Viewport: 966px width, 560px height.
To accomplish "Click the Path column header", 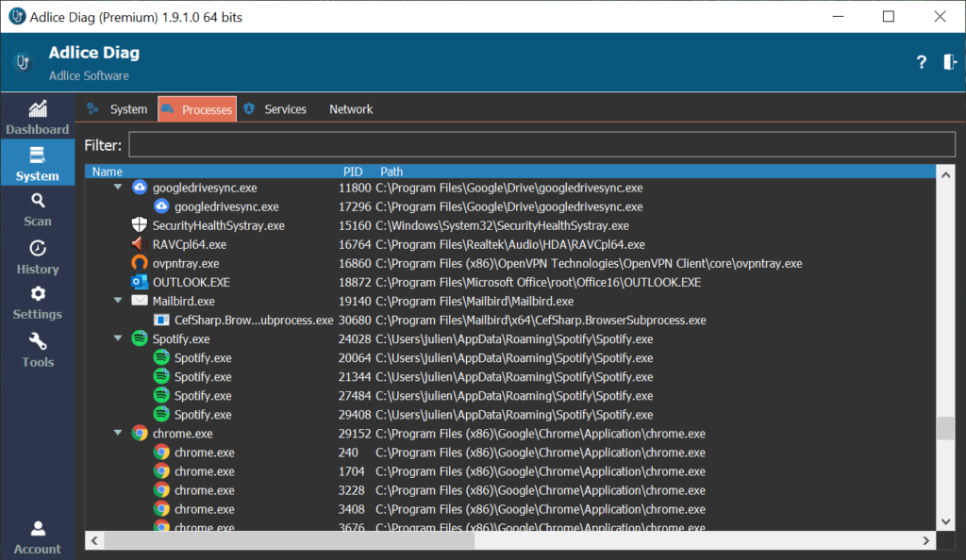I will pos(391,172).
